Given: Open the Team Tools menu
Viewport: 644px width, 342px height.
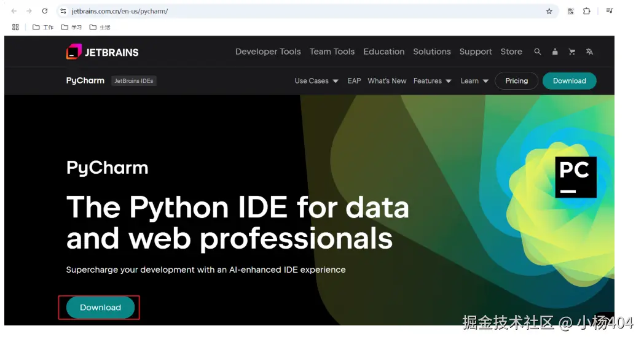Looking at the screenshot, I should (x=332, y=52).
